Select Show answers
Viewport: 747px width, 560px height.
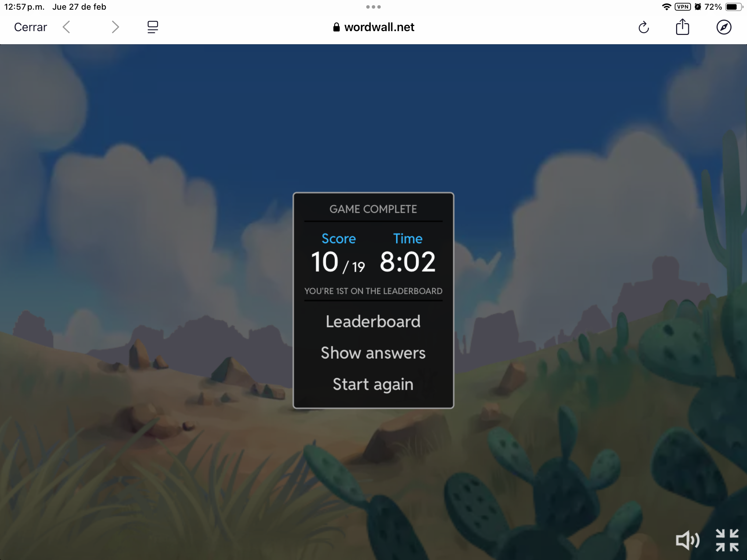click(373, 353)
